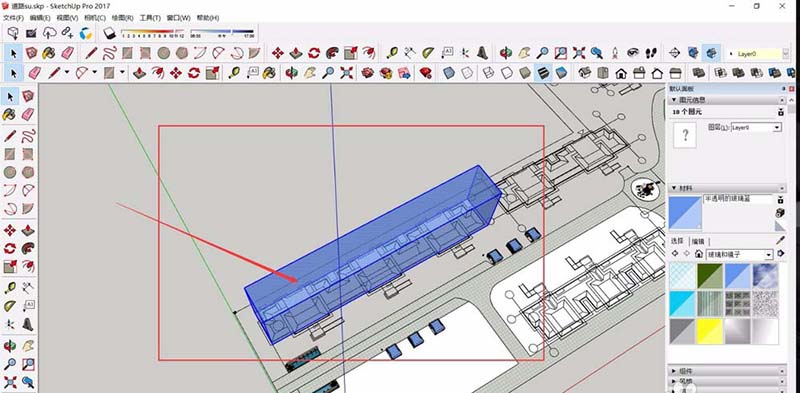800x393 pixels.
Task: Click the sample paint eyedropper in Materials panel
Action: tap(780, 240)
